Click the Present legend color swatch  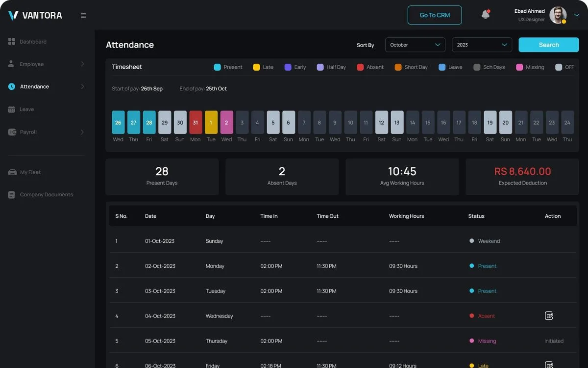click(218, 67)
